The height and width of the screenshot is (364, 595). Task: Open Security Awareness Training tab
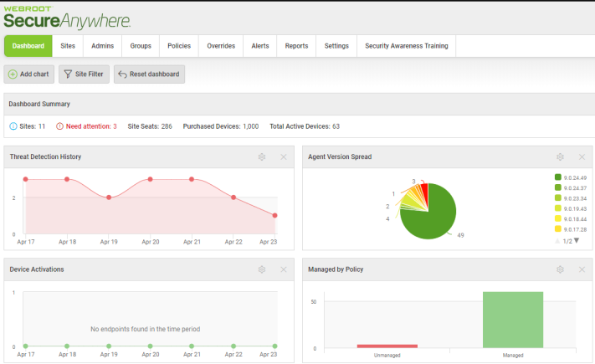(407, 46)
